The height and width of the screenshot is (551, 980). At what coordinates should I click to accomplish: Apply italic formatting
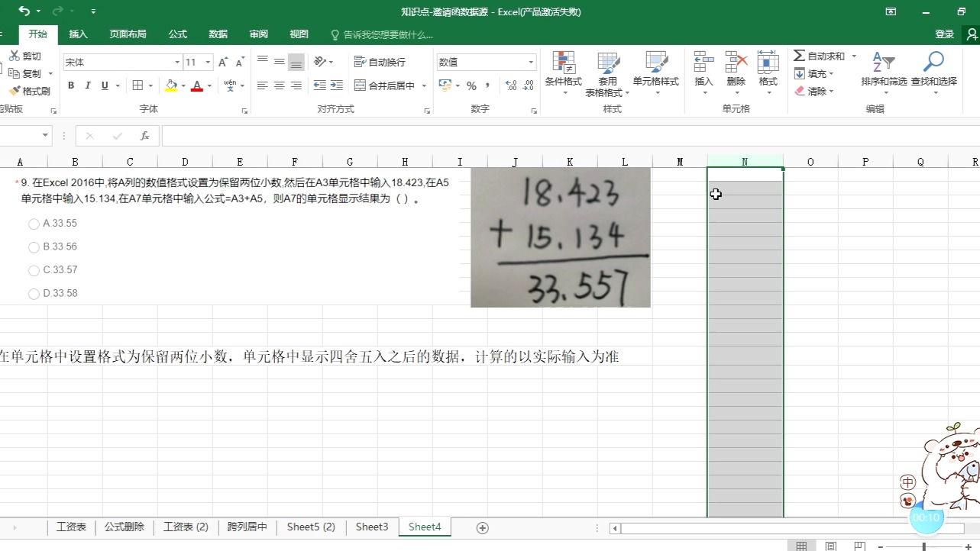pos(86,85)
